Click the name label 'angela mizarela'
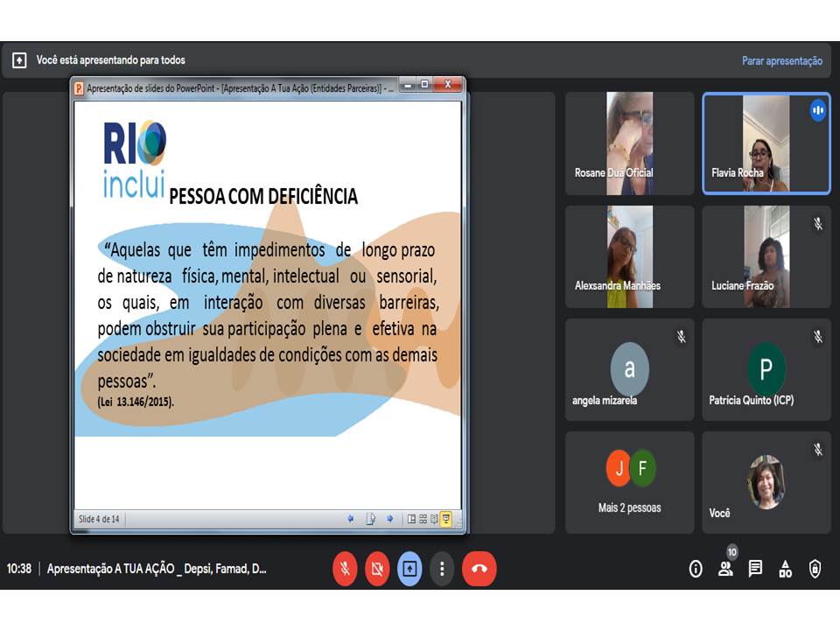Image resolution: width=840 pixels, height=630 pixels. click(605, 400)
